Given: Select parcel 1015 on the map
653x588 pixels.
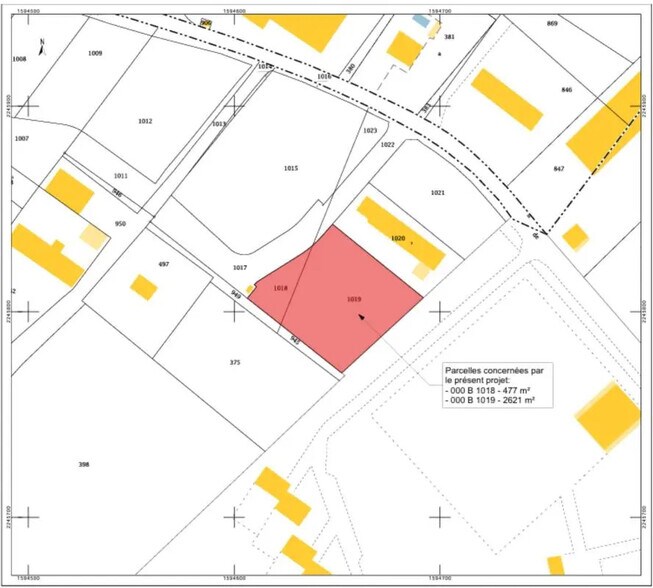Looking at the screenshot, I should (x=291, y=169).
